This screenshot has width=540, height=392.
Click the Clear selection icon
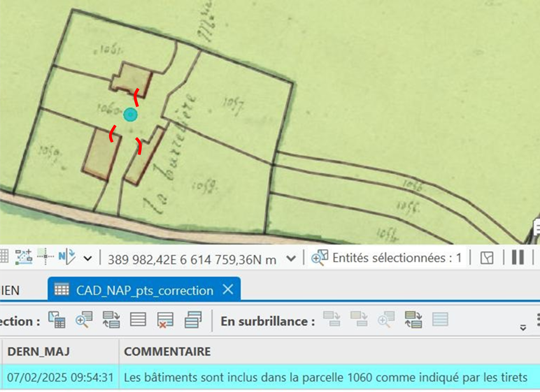[x=138, y=320]
